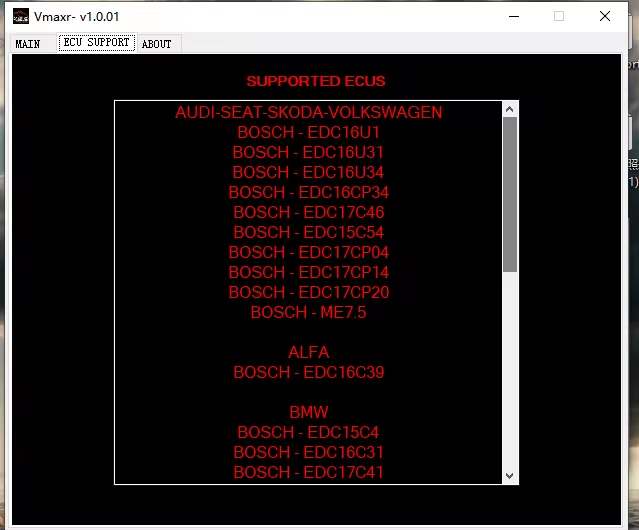
Task: Click the AUDI-SEAT-SKODA-VOLKSWAGEN heading
Action: (308, 112)
